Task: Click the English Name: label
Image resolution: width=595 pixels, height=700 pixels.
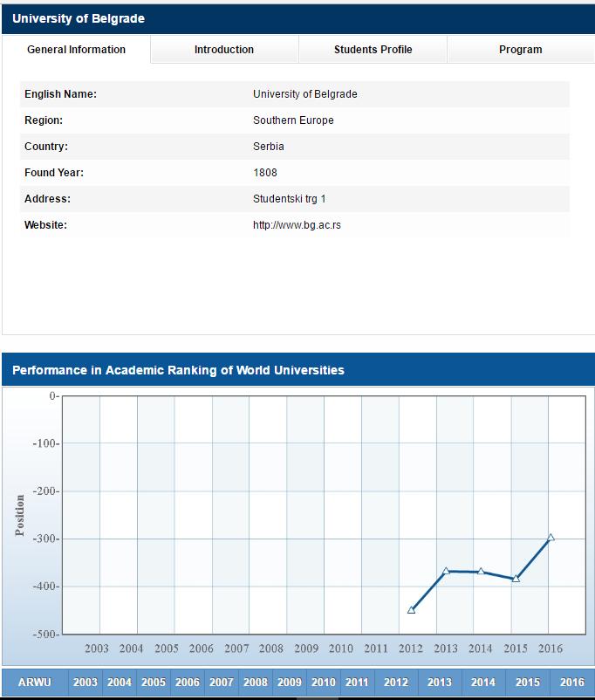Action: click(x=61, y=94)
